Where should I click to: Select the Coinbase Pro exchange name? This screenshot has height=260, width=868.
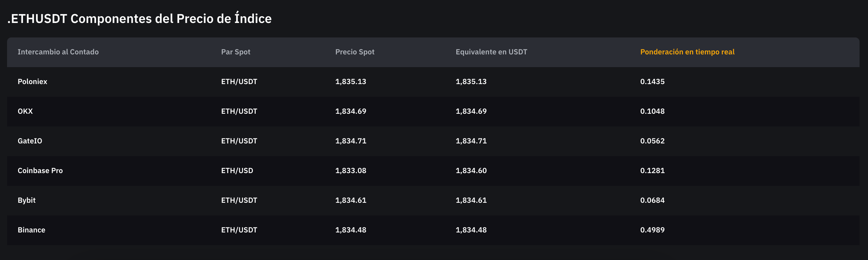pos(40,171)
